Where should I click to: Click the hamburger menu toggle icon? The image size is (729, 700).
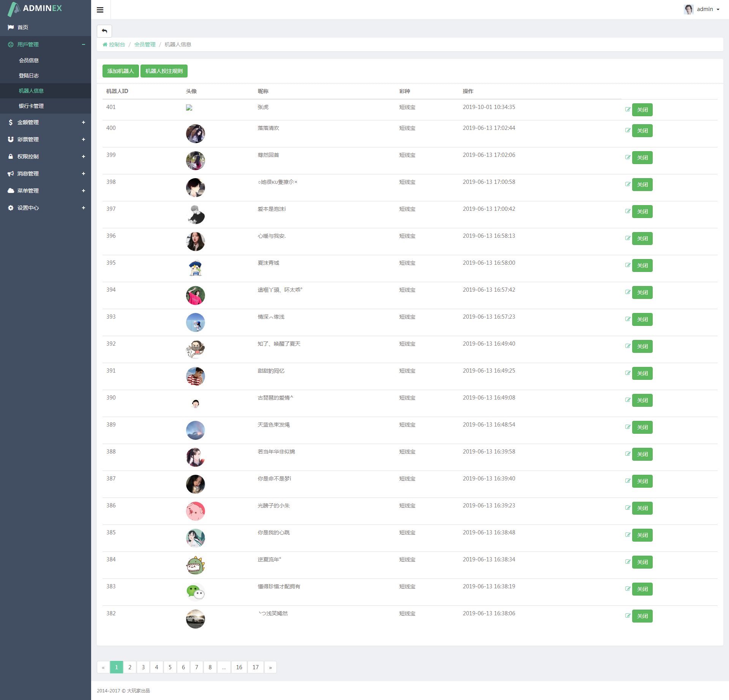pyautogui.click(x=100, y=10)
